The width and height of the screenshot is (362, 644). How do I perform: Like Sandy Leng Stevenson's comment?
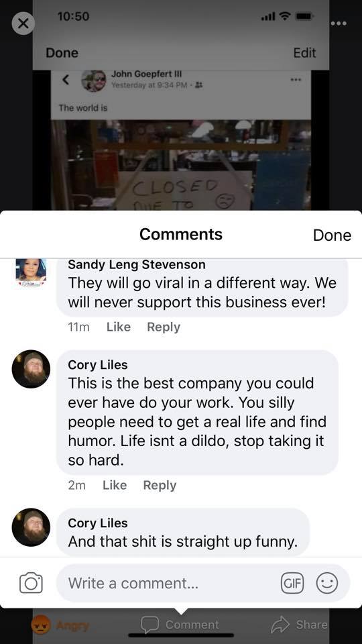[x=119, y=327]
